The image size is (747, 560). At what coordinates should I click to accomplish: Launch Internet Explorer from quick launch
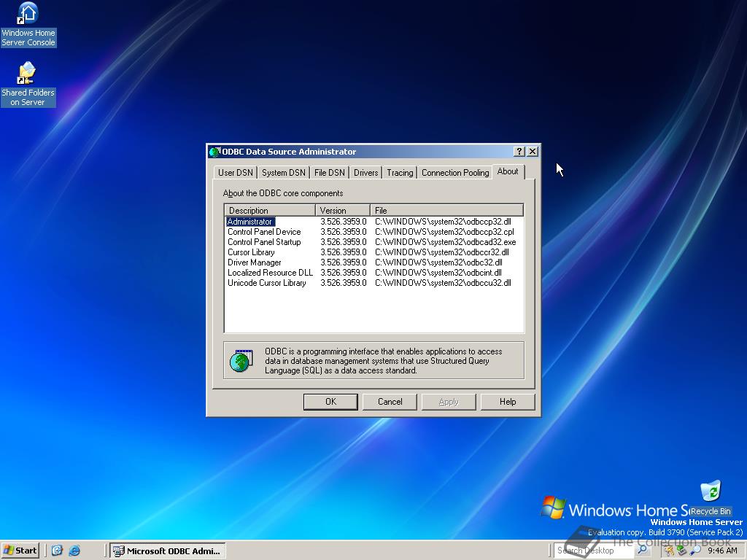click(x=74, y=551)
